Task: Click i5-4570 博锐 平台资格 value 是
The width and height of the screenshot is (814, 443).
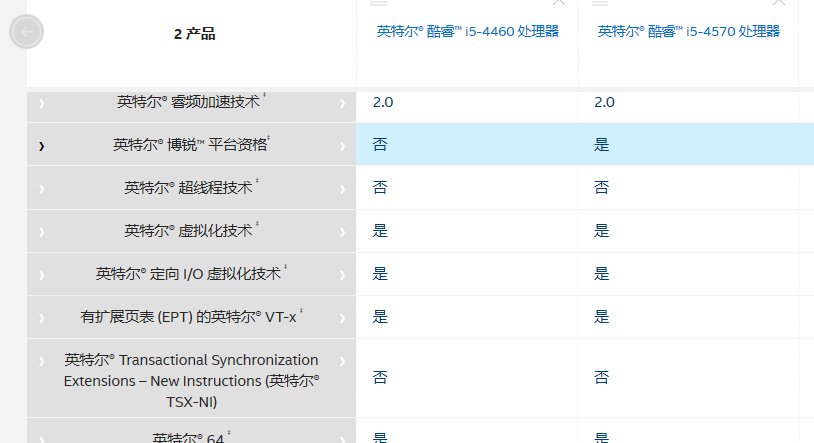Action: 602,144
